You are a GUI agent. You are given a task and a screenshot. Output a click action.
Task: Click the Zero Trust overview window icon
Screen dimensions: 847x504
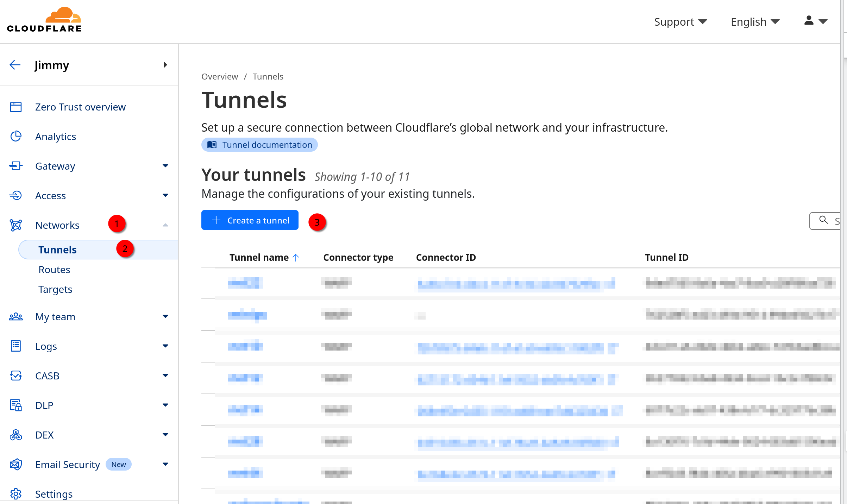click(16, 107)
